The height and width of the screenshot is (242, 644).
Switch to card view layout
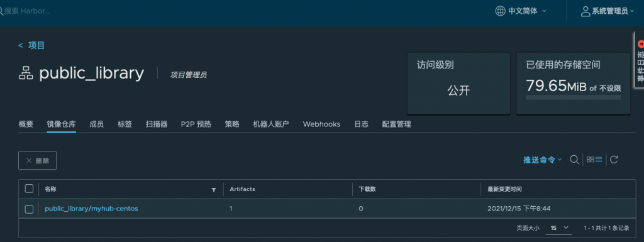pyautogui.click(x=590, y=160)
